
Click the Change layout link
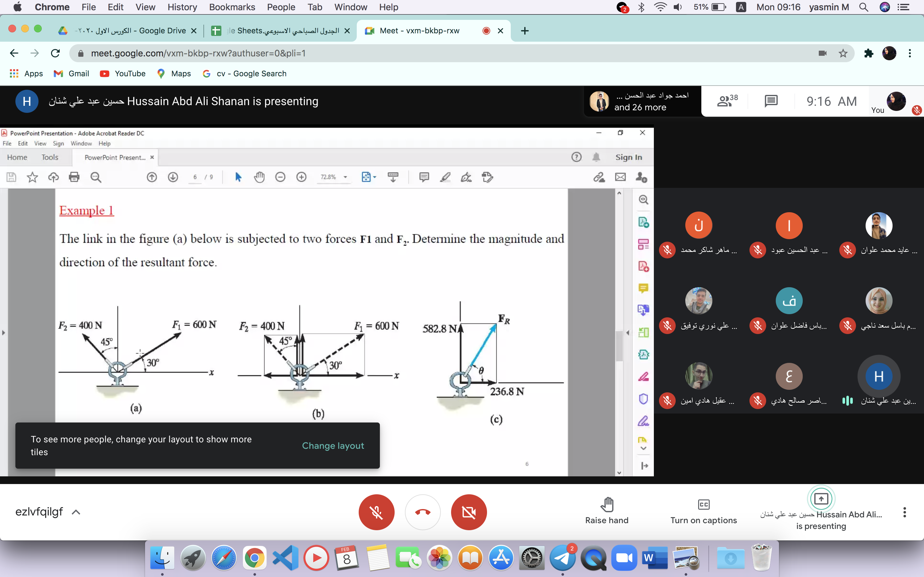click(333, 445)
